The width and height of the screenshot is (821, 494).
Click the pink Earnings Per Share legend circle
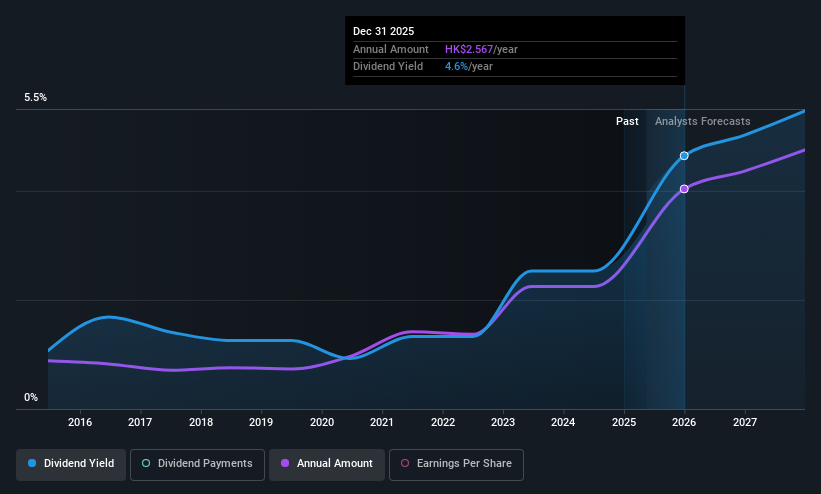pyautogui.click(x=405, y=463)
